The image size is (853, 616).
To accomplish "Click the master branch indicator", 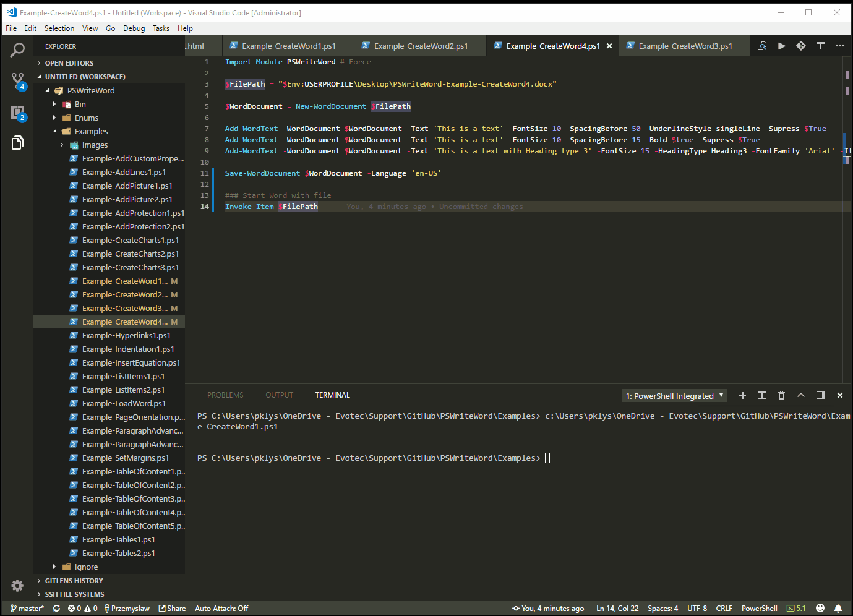I will click(27, 609).
